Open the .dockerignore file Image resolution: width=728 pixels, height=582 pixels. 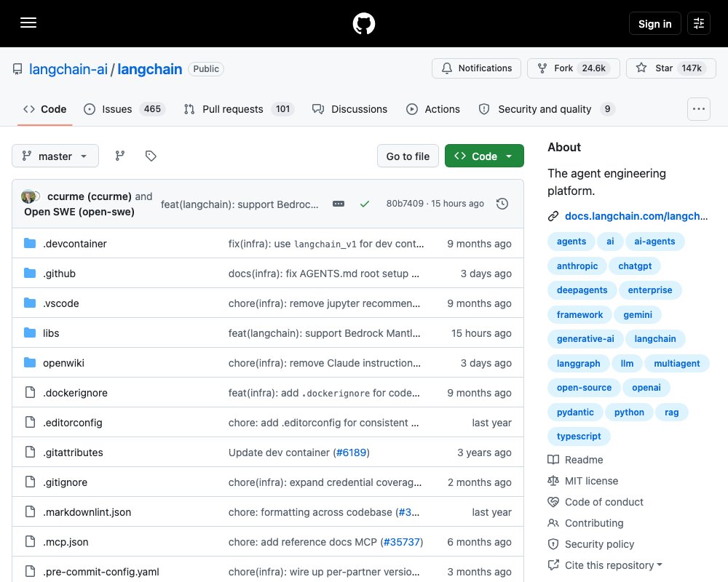[x=75, y=393]
